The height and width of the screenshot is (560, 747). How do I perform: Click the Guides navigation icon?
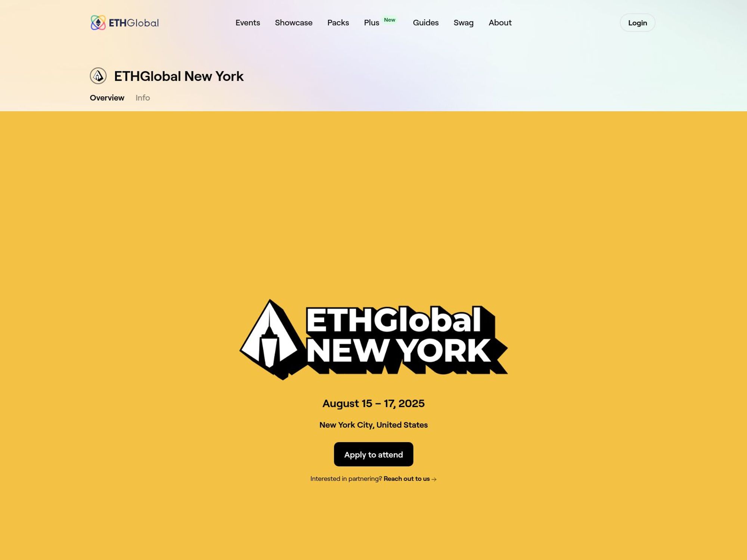tap(425, 22)
